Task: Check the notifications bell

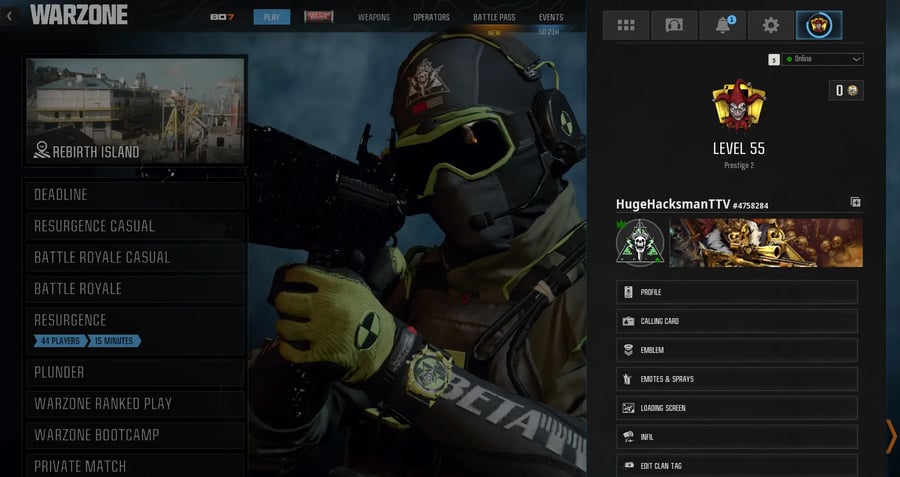Action: pyautogui.click(x=723, y=26)
